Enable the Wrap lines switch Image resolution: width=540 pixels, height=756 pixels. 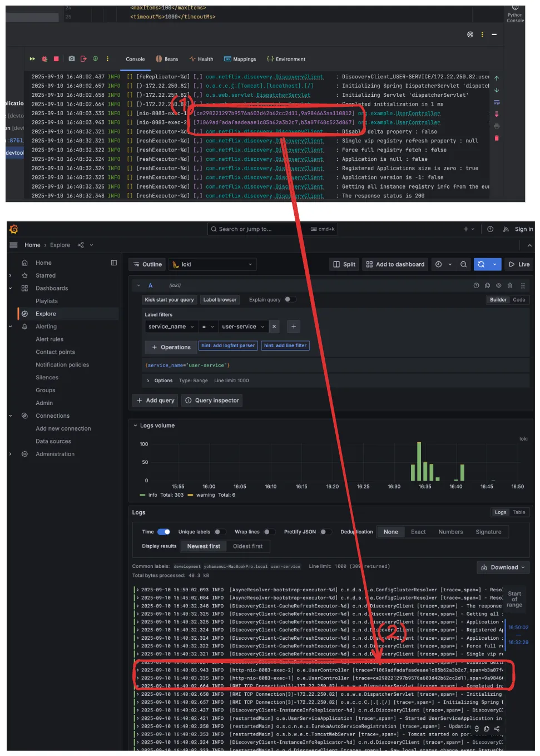269,532
